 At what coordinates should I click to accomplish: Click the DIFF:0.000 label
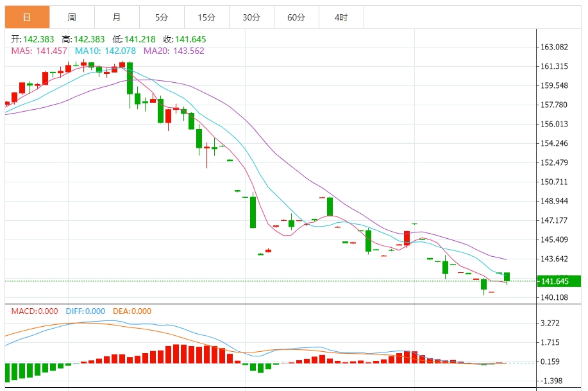pyautogui.click(x=85, y=311)
